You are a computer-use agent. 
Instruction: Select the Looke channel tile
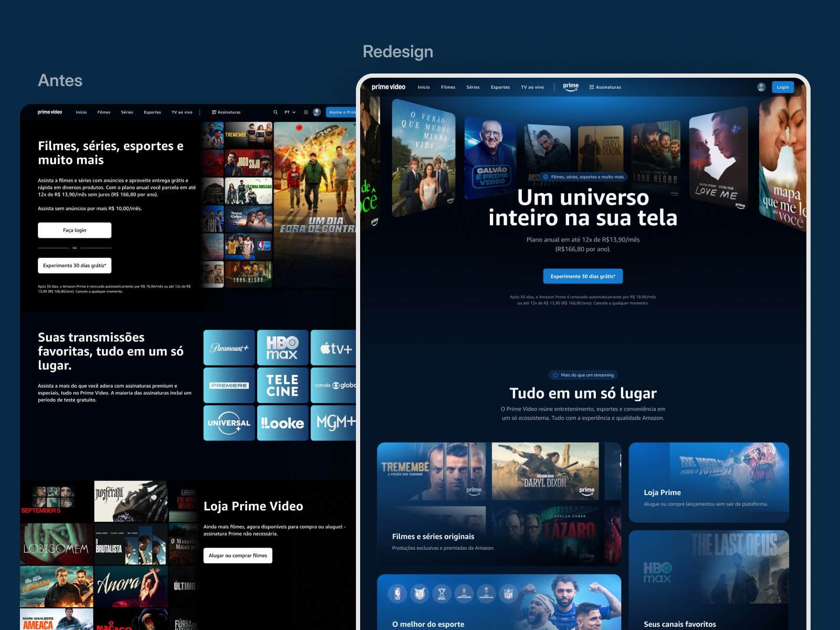point(282,423)
